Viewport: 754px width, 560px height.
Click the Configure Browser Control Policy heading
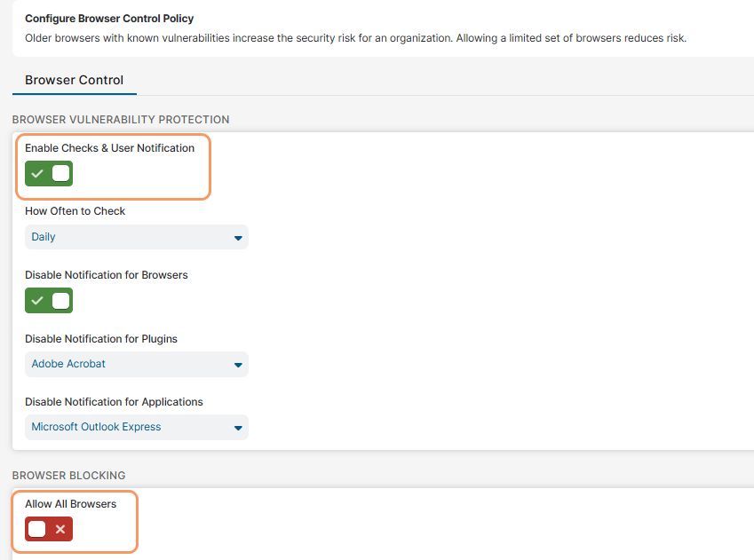pyautogui.click(x=109, y=19)
